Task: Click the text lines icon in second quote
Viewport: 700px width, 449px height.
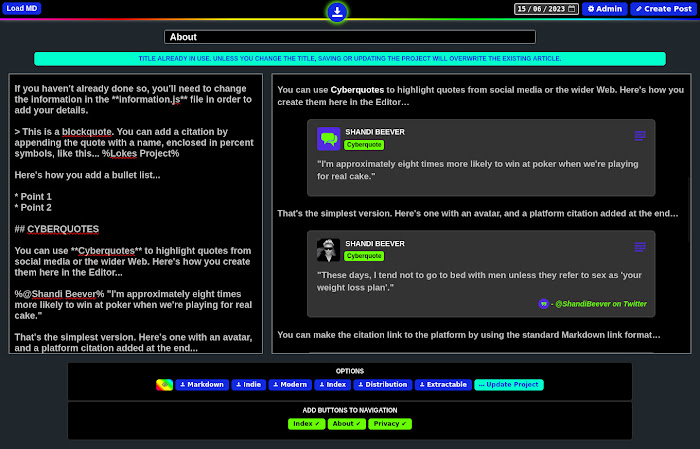Action: pyautogui.click(x=640, y=246)
